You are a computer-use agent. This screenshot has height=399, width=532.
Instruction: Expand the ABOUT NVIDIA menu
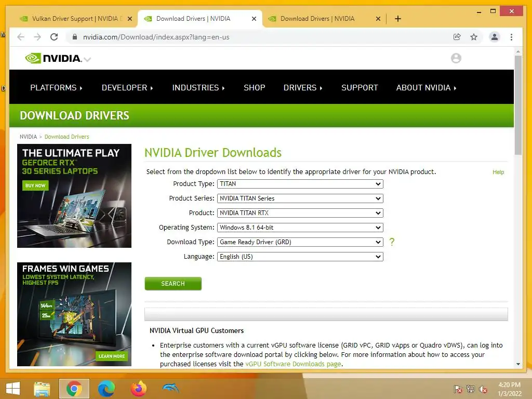426,87
